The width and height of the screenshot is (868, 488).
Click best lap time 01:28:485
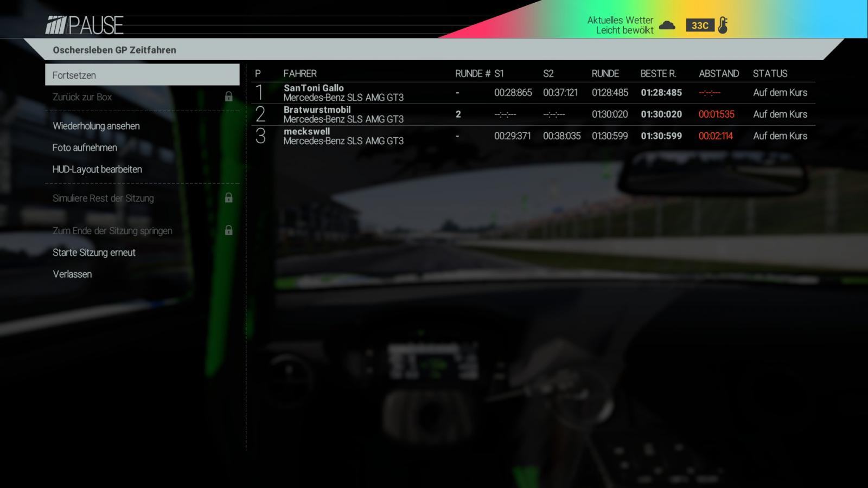pos(661,93)
